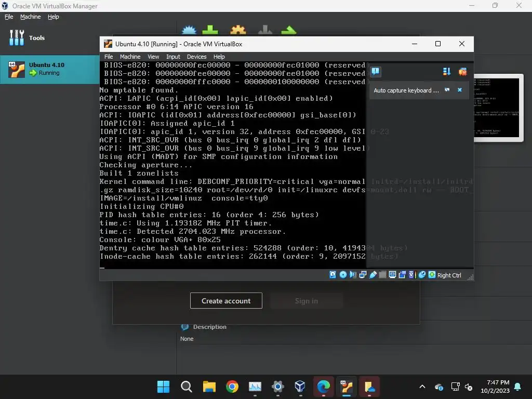The image size is (532, 399).
Task: Click the recording status icon
Action: pos(403,275)
